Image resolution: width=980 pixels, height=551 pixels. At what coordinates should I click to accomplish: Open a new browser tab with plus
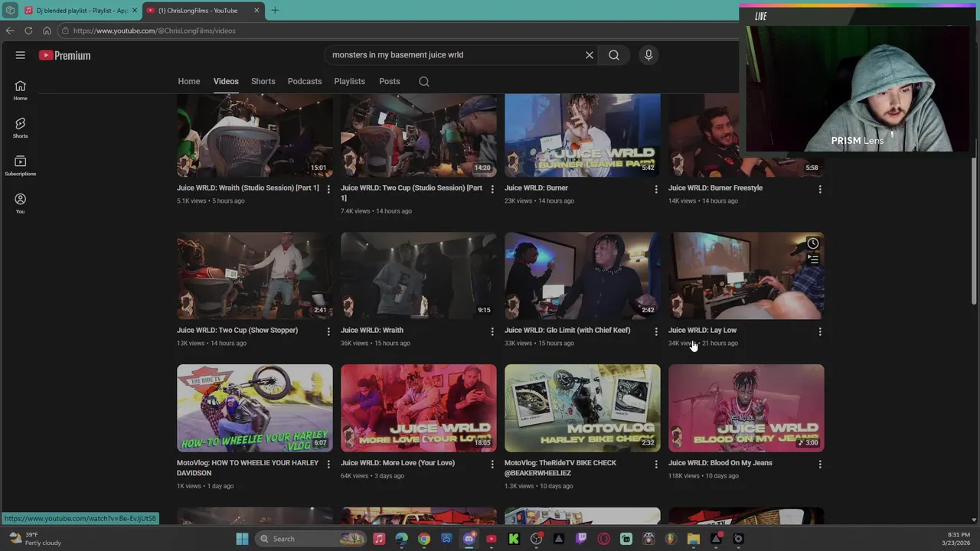tap(275, 10)
